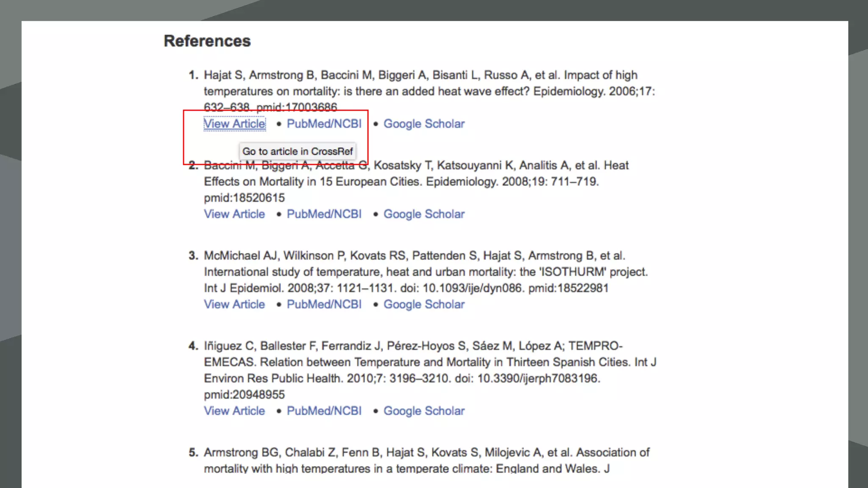Click Iñiguez reference 4 citation text
Viewport: 868px width, 488px height.
(430, 362)
